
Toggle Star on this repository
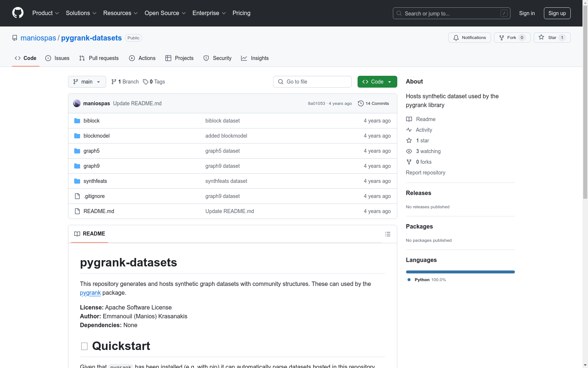[552, 38]
